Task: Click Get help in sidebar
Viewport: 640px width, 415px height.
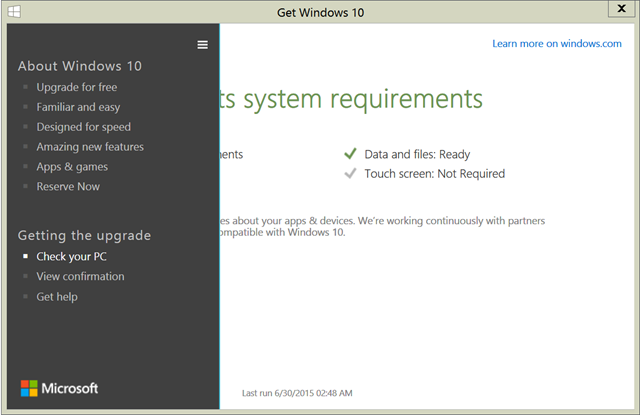Action: [x=57, y=297]
